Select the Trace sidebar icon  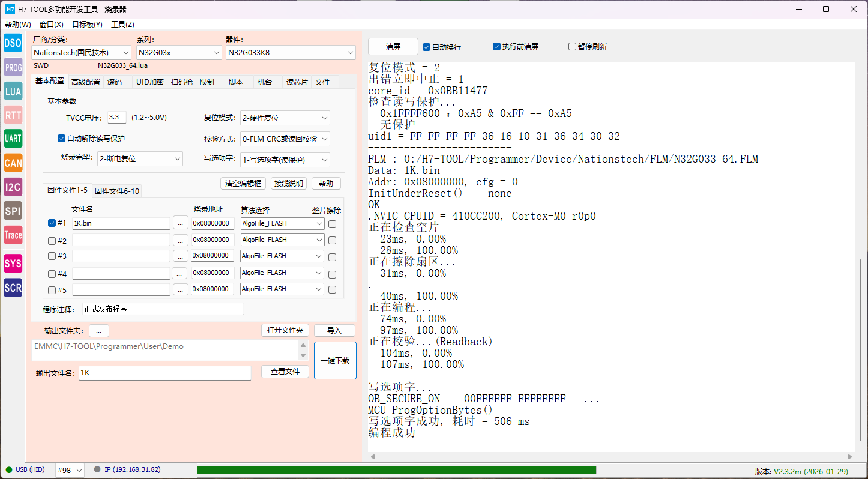[x=13, y=235]
